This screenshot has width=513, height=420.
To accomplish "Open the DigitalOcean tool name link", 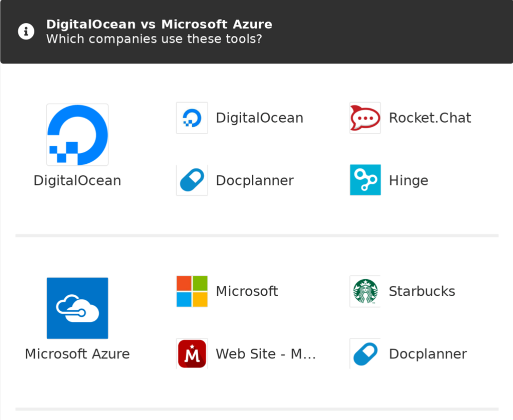I will (x=78, y=180).
